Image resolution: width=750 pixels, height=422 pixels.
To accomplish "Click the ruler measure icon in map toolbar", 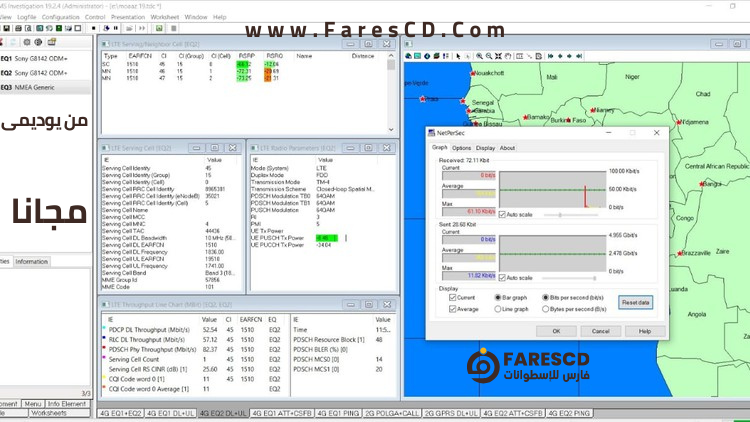I will point(519,56).
